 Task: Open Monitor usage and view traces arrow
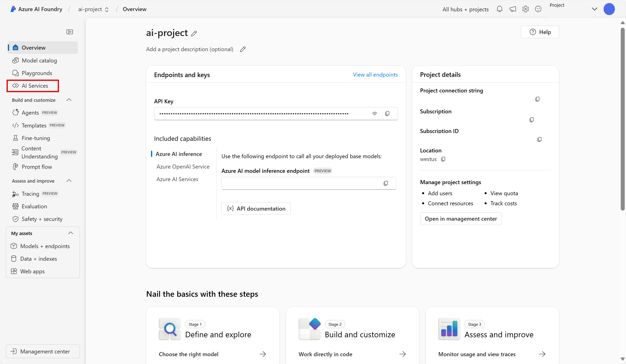pyautogui.click(x=542, y=354)
